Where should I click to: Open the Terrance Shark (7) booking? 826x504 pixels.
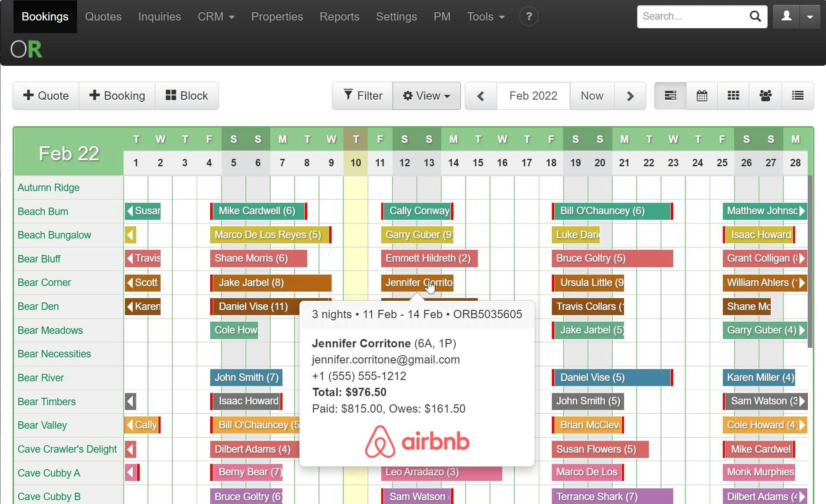click(x=612, y=497)
